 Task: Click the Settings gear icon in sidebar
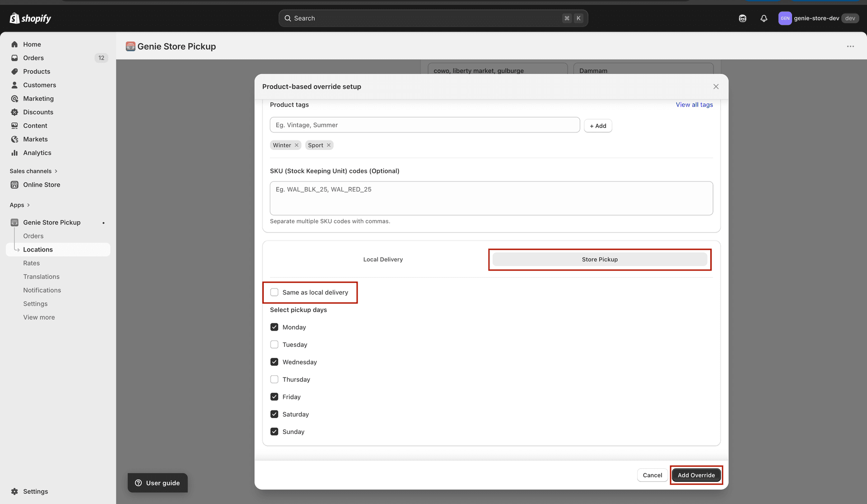point(14,491)
